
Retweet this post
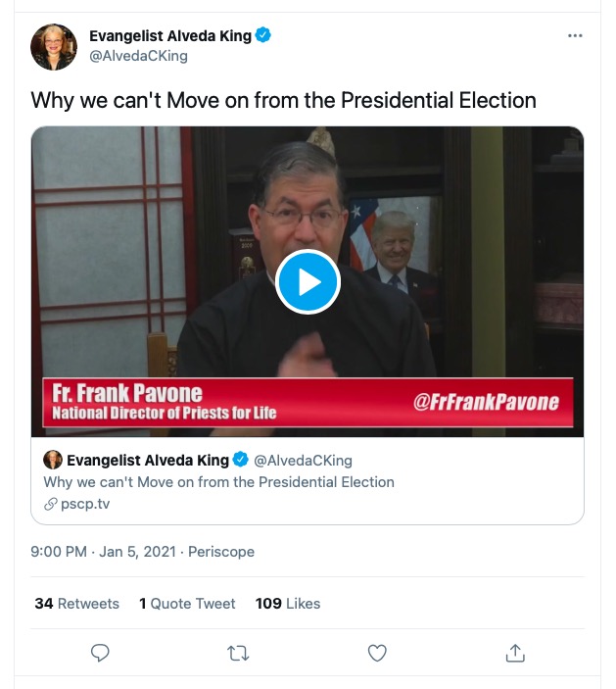pyautogui.click(x=238, y=653)
